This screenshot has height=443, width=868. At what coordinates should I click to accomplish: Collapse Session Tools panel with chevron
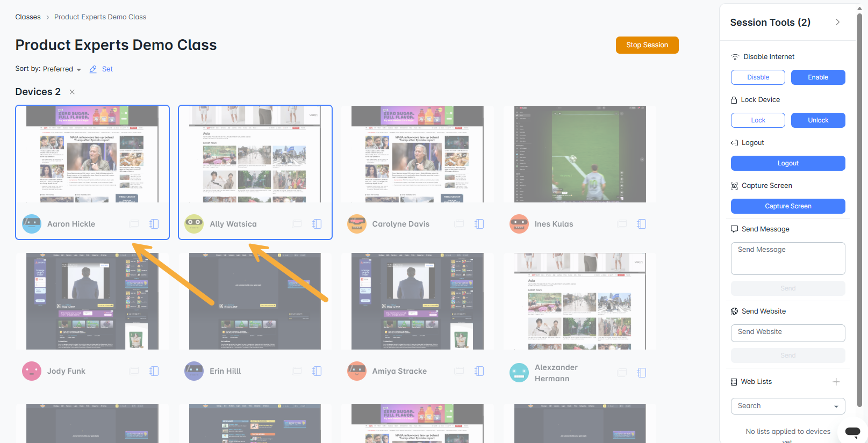tap(837, 22)
